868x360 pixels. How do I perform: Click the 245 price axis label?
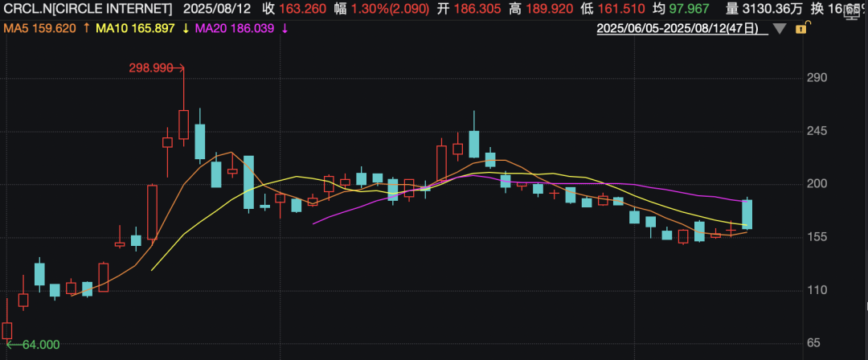pyautogui.click(x=817, y=131)
